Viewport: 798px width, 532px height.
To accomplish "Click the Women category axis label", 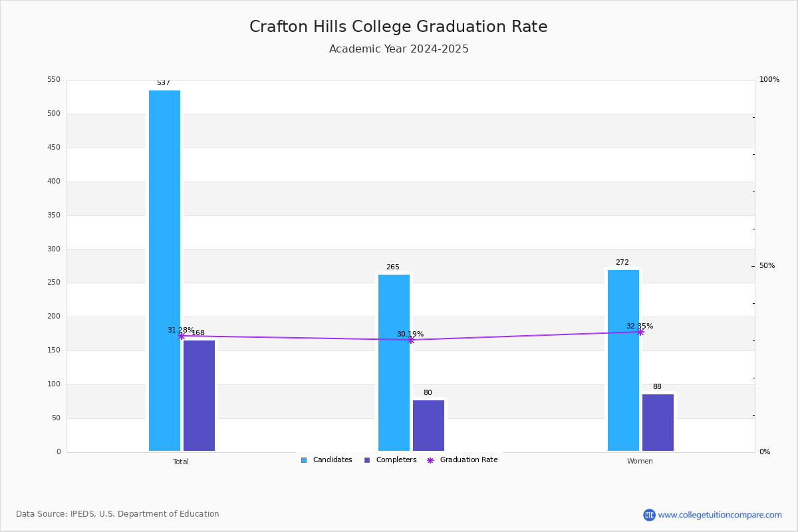I will (640, 462).
